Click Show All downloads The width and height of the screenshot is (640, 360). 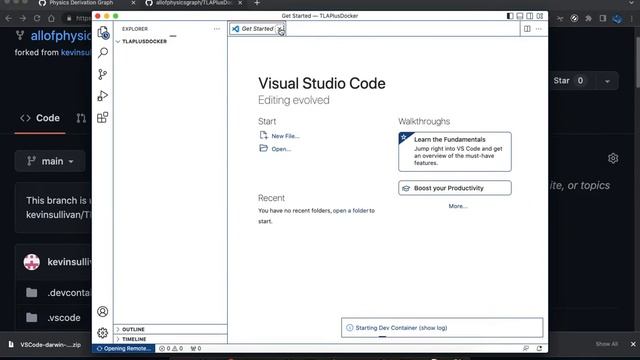pos(606,344)
